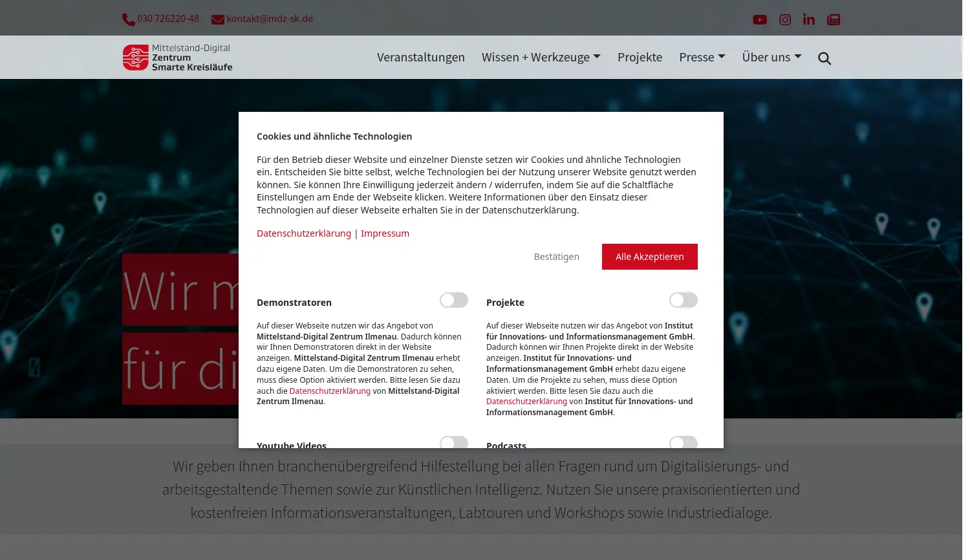Click the Mittelstand-Digital Zentrum logo
The height and width of the screenshot is (560, 970).
pyautogui.click(x=177, y=57)
